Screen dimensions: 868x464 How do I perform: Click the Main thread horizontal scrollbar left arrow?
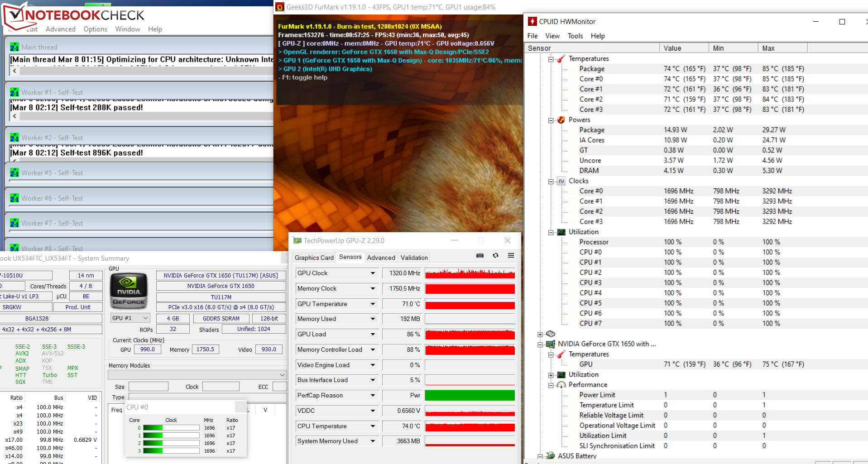coord(15,71)
